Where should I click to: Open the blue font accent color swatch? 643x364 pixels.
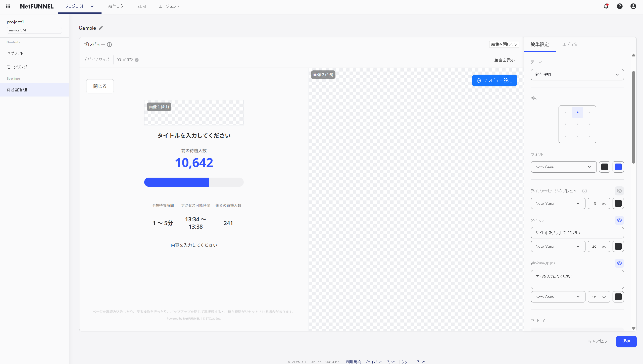pos(618,167)
